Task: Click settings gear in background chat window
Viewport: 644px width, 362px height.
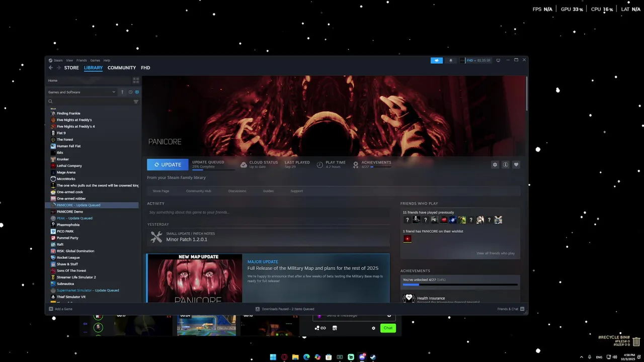Action: 373,328
